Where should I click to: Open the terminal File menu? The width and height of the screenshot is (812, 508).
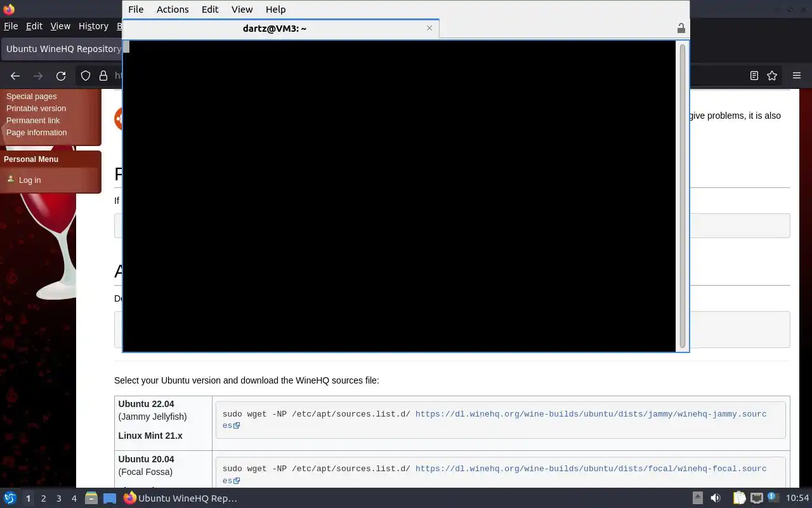tap(136, 10)
